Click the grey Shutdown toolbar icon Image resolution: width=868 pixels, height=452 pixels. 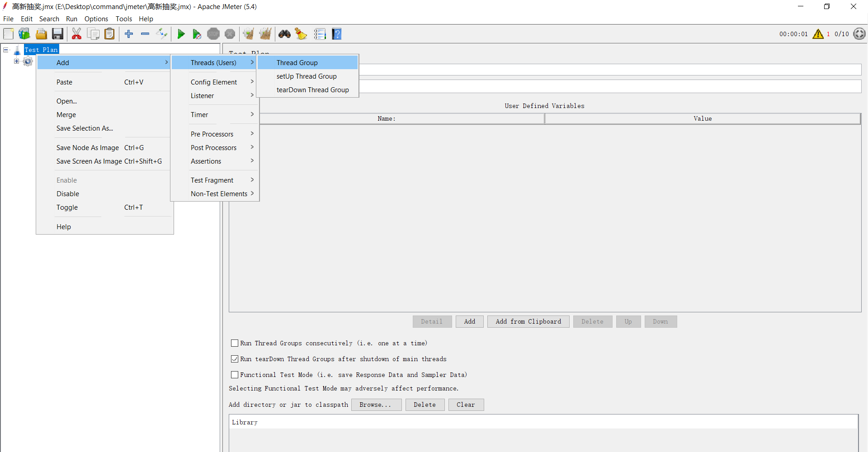(x=230, y=34)
